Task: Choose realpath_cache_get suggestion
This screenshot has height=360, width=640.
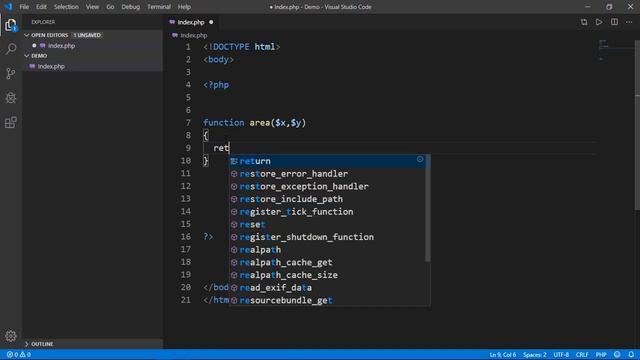Action: point(327,262)
